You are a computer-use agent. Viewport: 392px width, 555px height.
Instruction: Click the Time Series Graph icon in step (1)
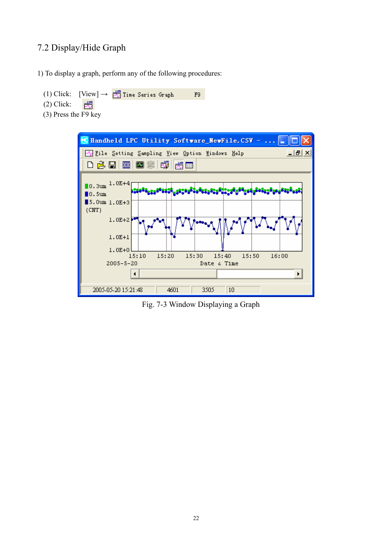[x=117, y=94]
